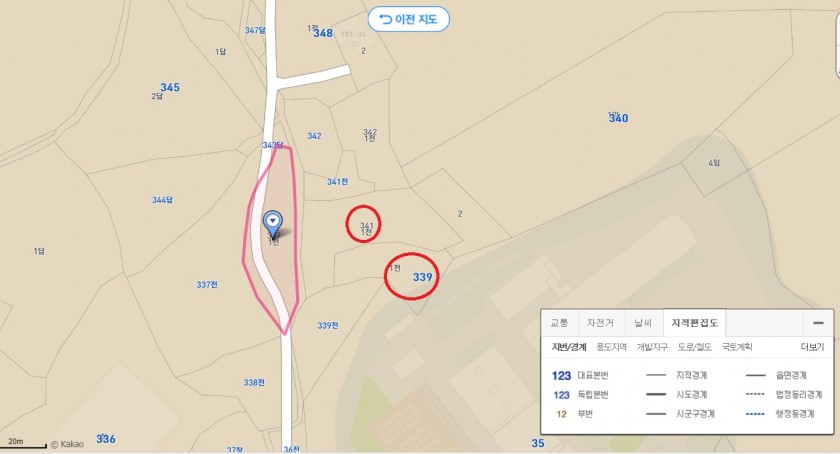Screen dimensions: 840x454
Task: Collapse the panel with the minus icon
Action: pyautogui.click(x=818, y=323)
